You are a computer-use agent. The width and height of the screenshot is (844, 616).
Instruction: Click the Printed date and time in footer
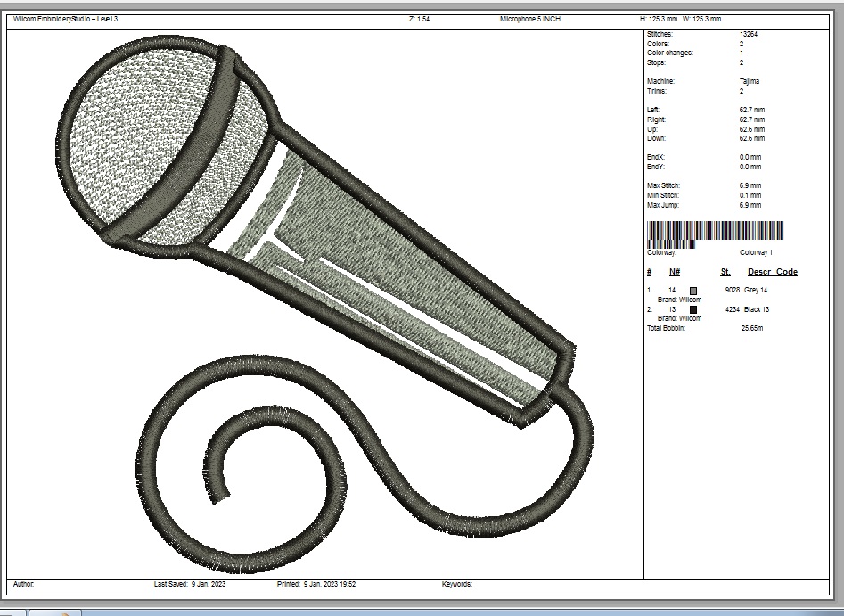(x=316, y=584)
